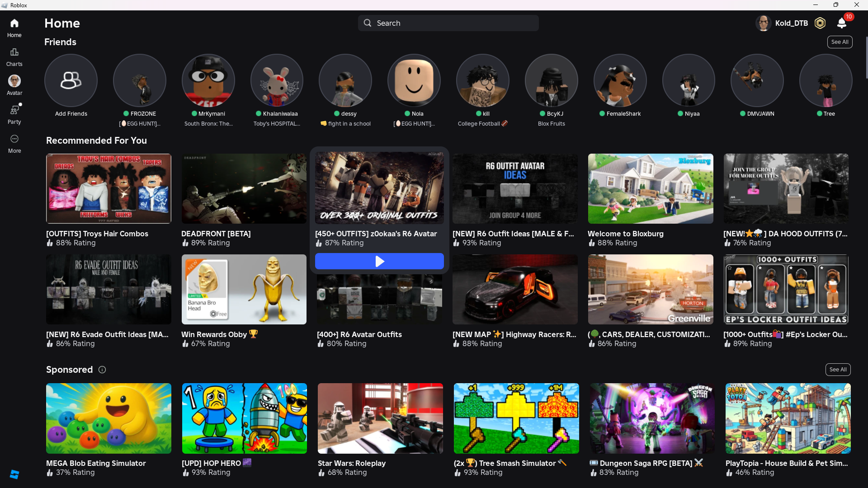Image resolution: width=868 pixels, height=488 pixels.
Task: Open Ep's Locker Outfit Ideas thumbnail
Action: coord(786,289)
